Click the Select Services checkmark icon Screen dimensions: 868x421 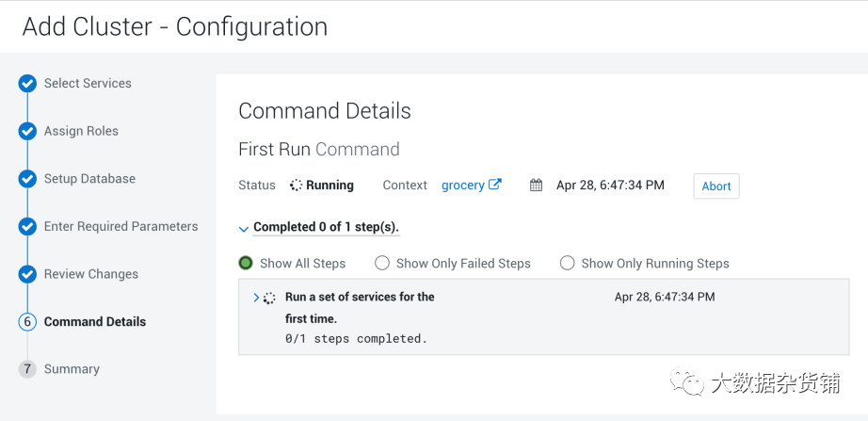click(x=27, y=84)
